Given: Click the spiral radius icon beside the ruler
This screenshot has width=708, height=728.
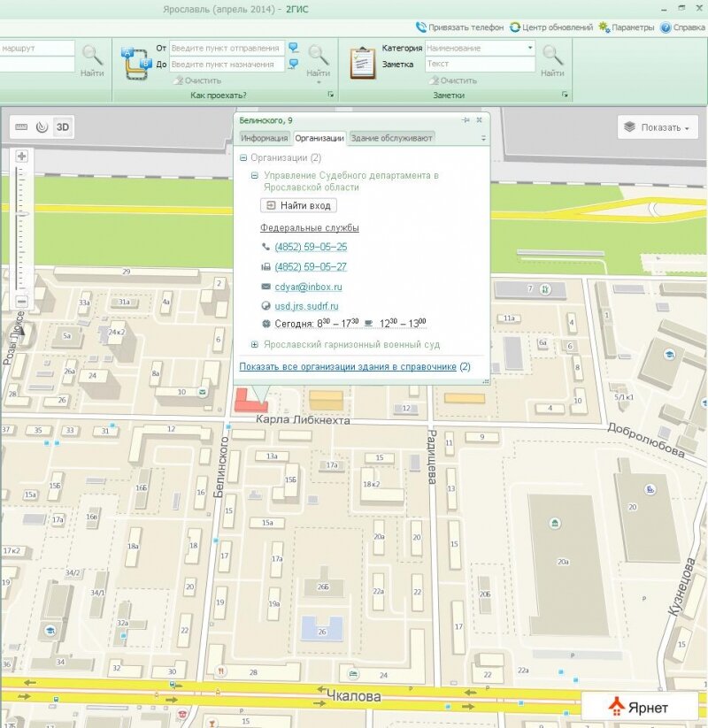Looking at the screenshot, I should (42, 127).
